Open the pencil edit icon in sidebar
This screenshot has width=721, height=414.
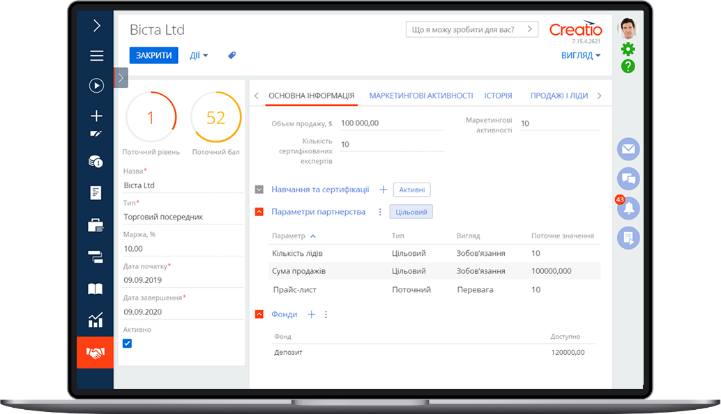pos(96,134)
